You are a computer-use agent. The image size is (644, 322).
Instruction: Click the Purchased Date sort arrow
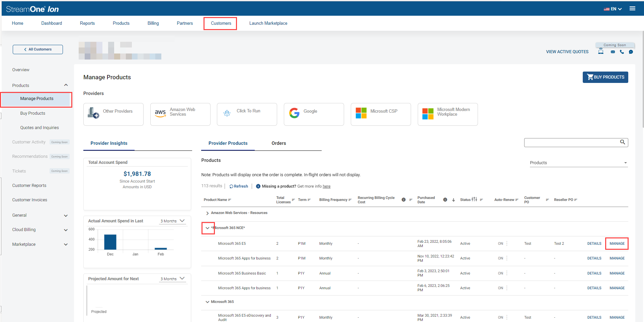click(x=454, y=200)
